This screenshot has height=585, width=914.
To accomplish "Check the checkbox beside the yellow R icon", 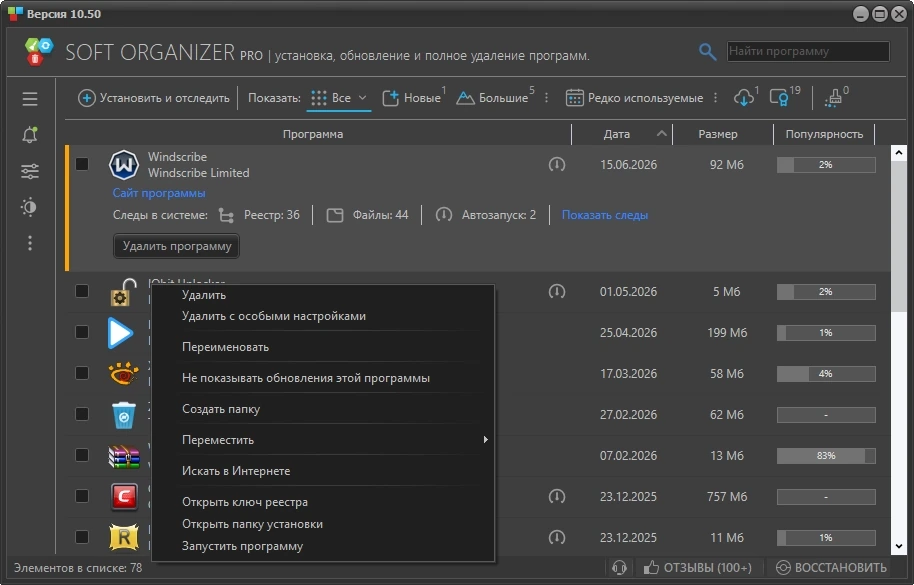I will pos(82,537).
